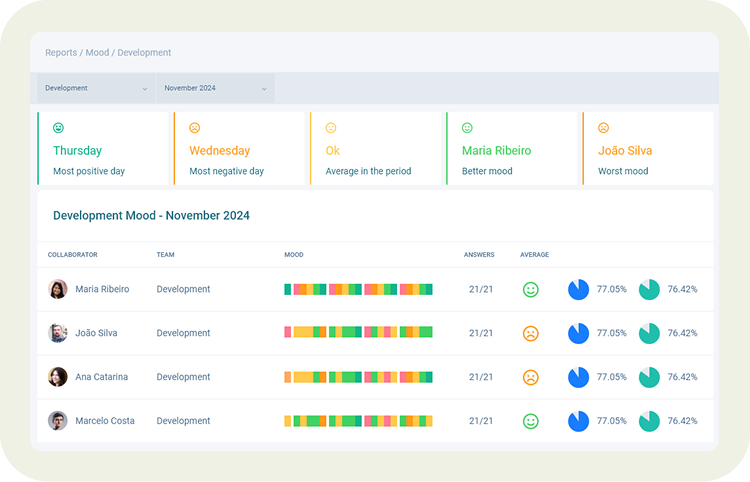Open the Development team dropdown
750x482 pixels.
coord(96,88)
